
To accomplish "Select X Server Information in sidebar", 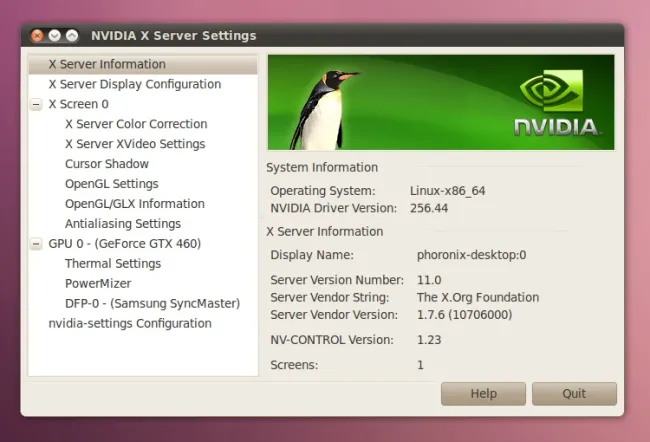I will [107, 64].
